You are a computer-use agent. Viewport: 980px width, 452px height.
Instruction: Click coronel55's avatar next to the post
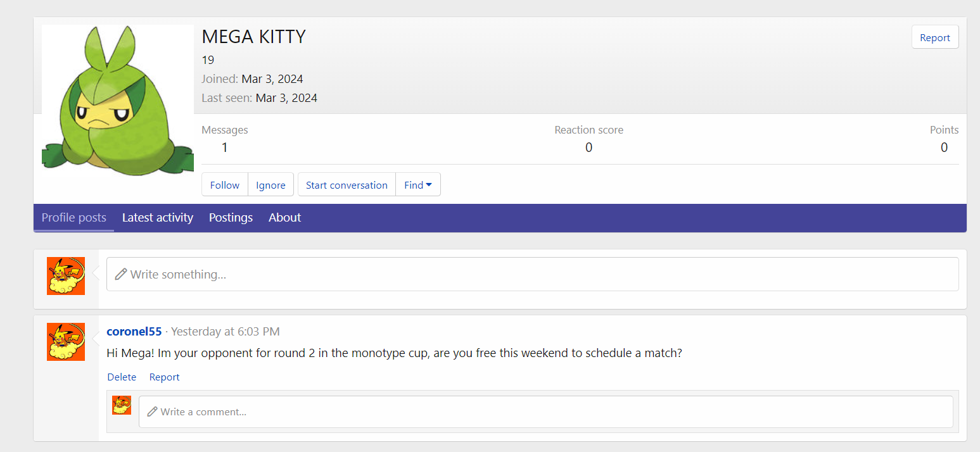(x=66, y=342)
